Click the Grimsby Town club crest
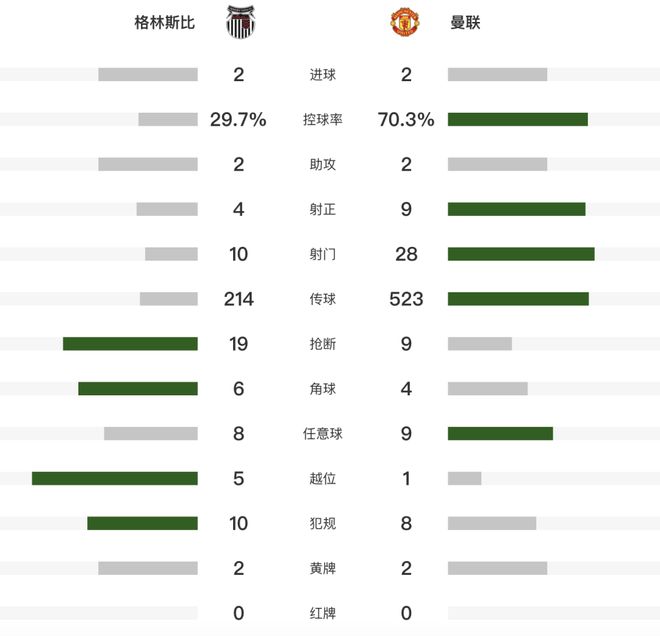Screen dimensions: 660x636 [x=240, y=22]
